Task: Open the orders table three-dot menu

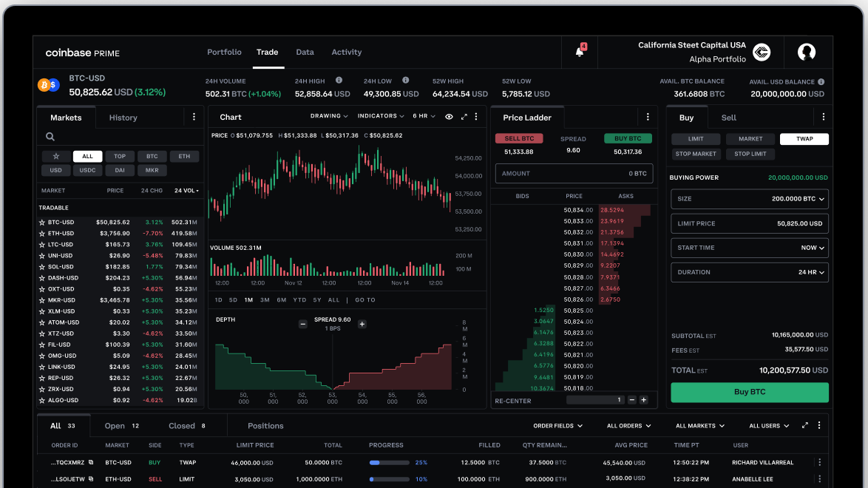Action: point(819,425)
